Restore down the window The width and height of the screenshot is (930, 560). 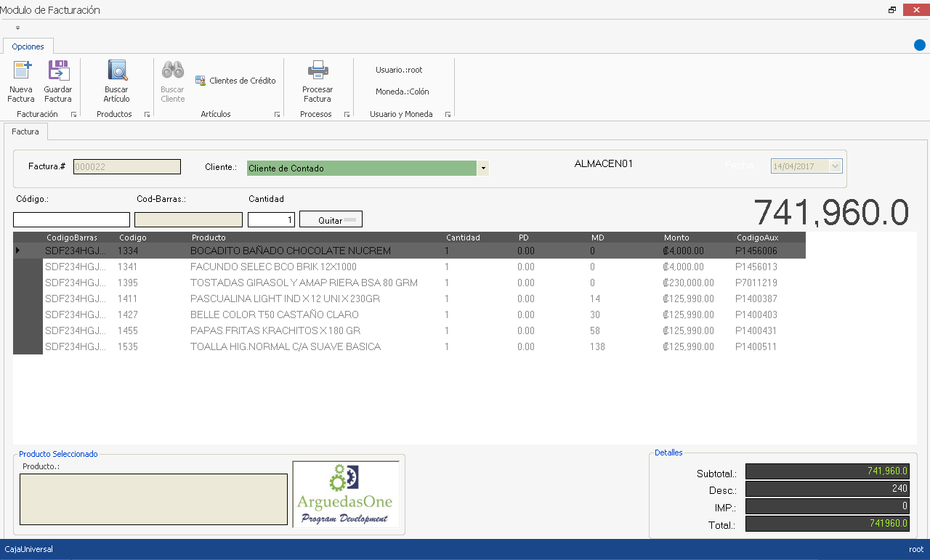pos(892,10)
